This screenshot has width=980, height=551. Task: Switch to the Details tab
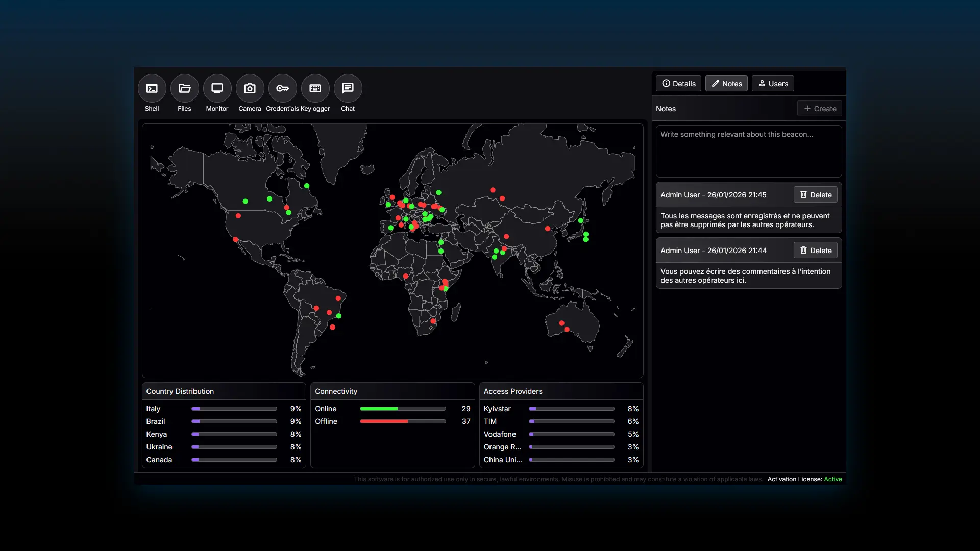point(678,84)
